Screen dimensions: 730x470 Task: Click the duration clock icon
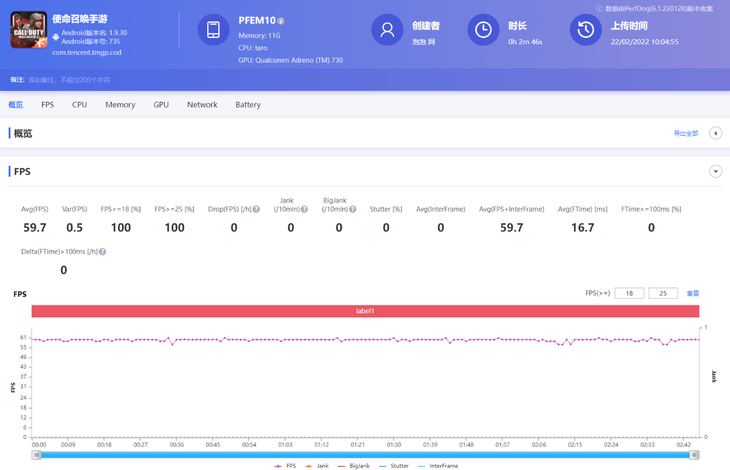click(483, 31)
